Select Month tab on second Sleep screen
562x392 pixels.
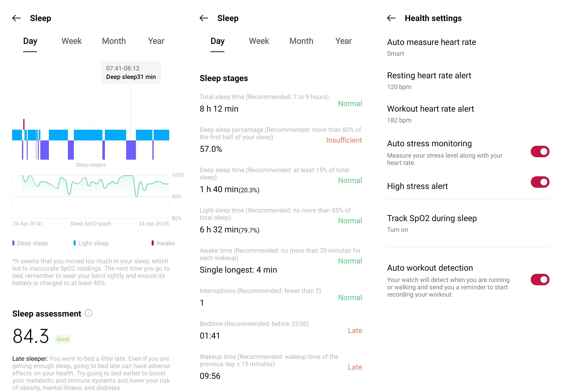point(301,41)
